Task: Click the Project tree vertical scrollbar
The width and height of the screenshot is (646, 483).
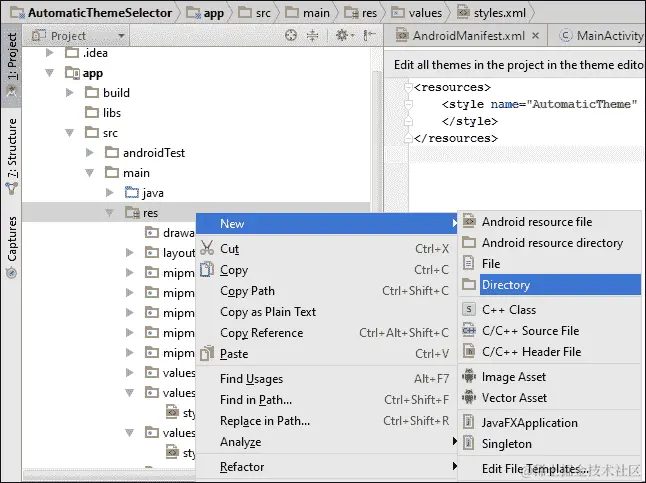Action: (x=377, y=140)
